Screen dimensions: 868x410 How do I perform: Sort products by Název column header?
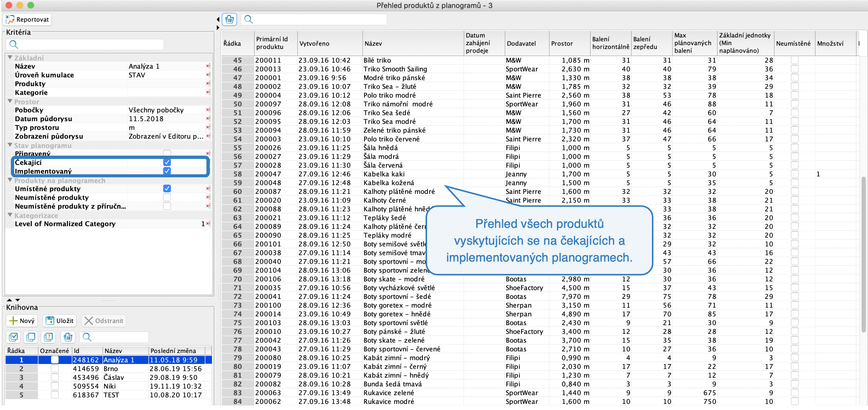pyautogui.click(x=413, y=43)
